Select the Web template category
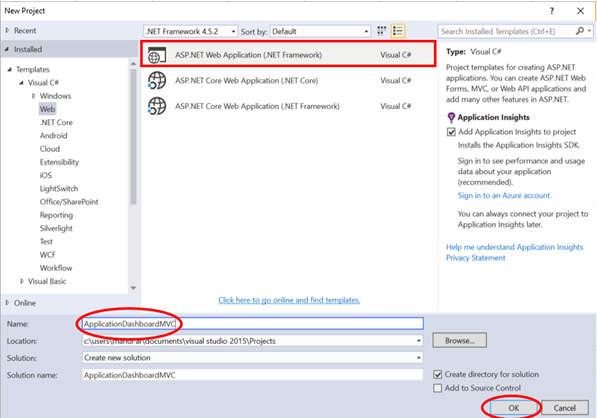Image resolution: width=597 pixels, height=418 pixels. tap(48, 109)
